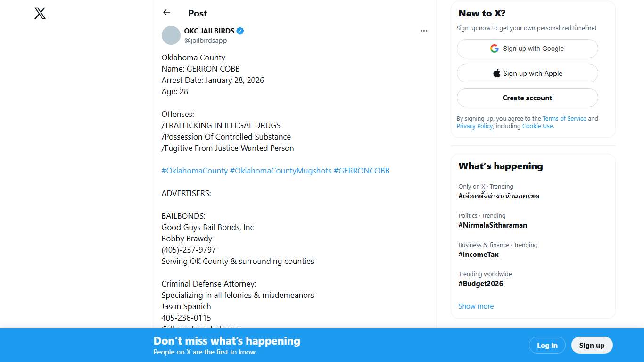Viewport: 644px width, 362px height.
Task: Click the X logo icon
Action: 40,13
